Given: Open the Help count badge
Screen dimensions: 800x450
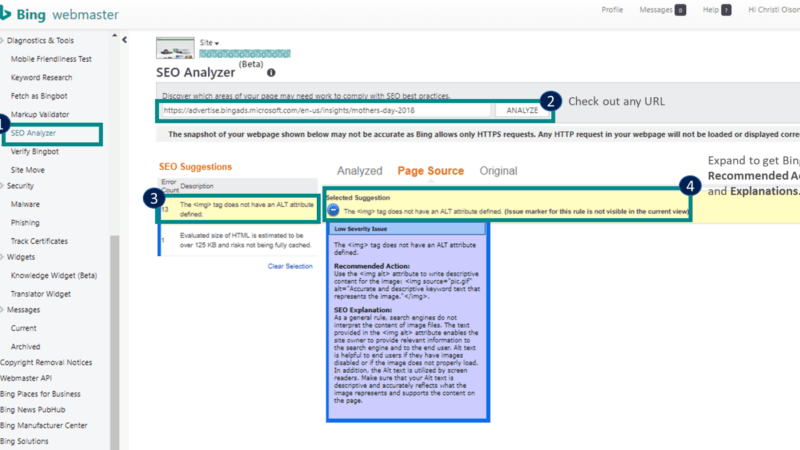Looking at the screenshot, I should pos(726,10).
